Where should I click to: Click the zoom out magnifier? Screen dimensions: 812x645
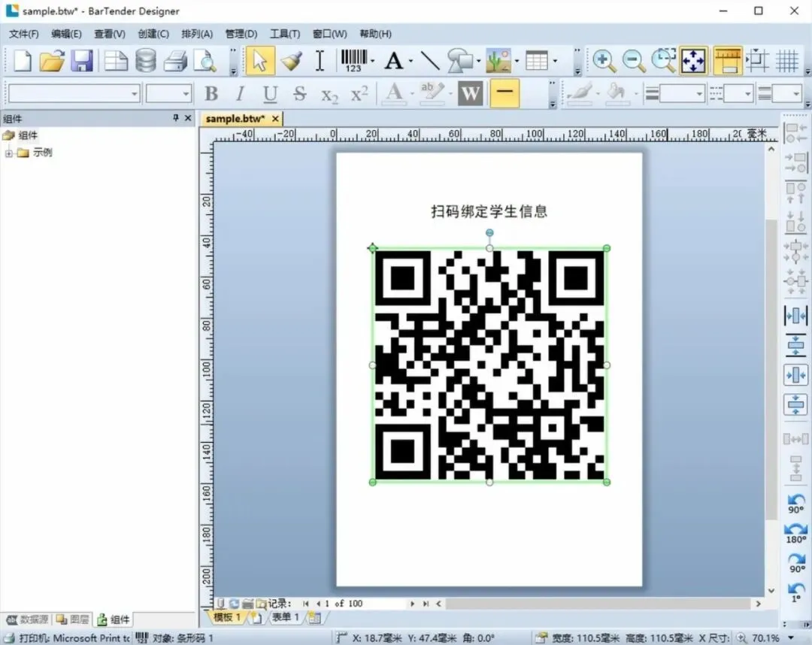633,61
